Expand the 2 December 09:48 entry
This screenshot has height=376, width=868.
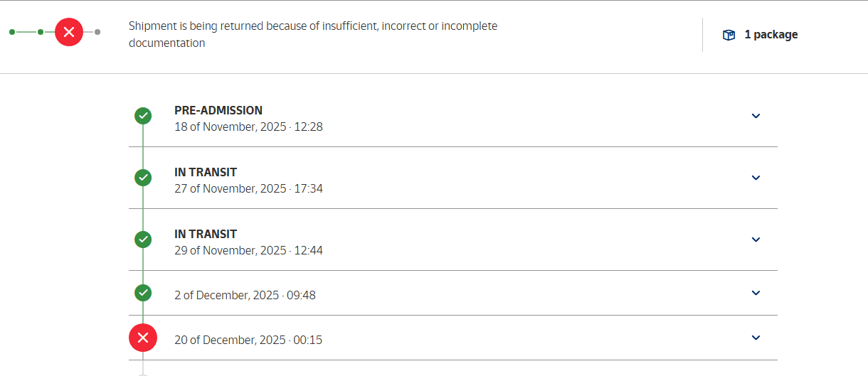pyautogui.click(x=756, y=293)
